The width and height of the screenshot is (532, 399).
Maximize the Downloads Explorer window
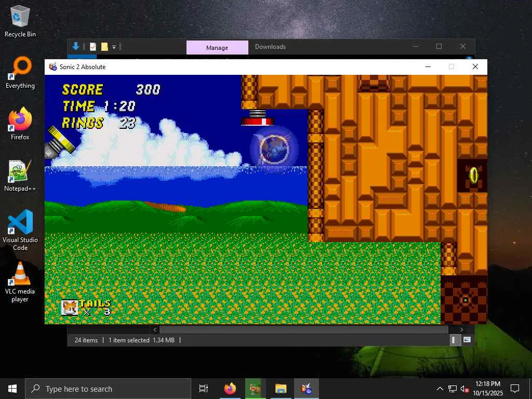tap(439, 46)
